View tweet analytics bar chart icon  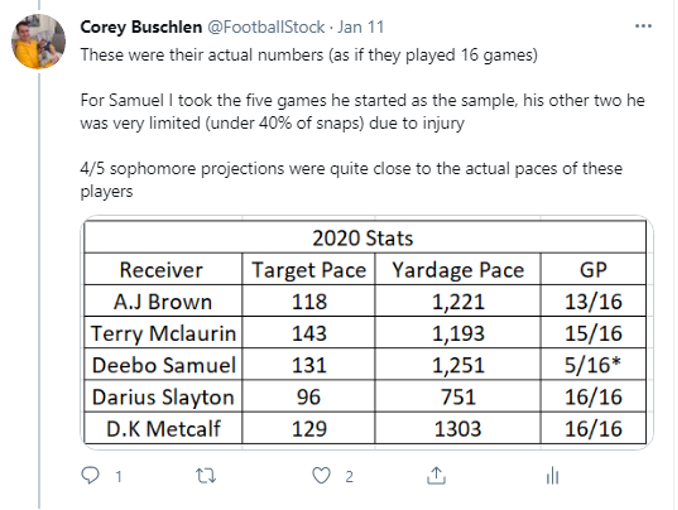tap(553, 476)
